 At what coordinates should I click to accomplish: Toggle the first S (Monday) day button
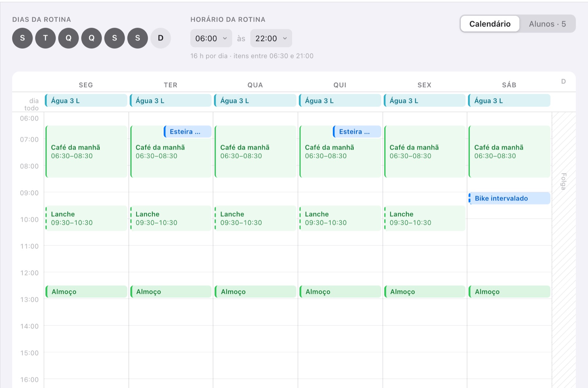(x=22, y=38)
